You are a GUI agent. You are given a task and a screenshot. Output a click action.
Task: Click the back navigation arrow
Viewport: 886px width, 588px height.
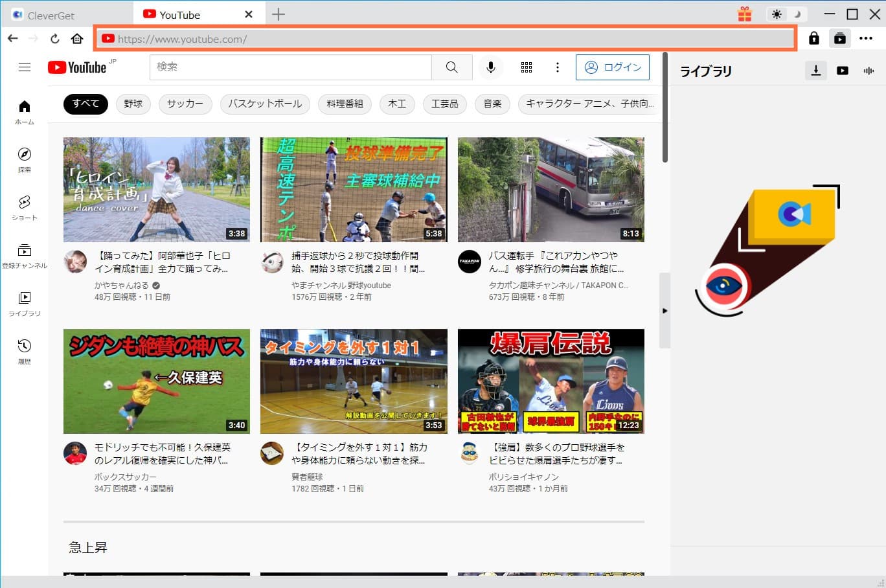point(12,38)
